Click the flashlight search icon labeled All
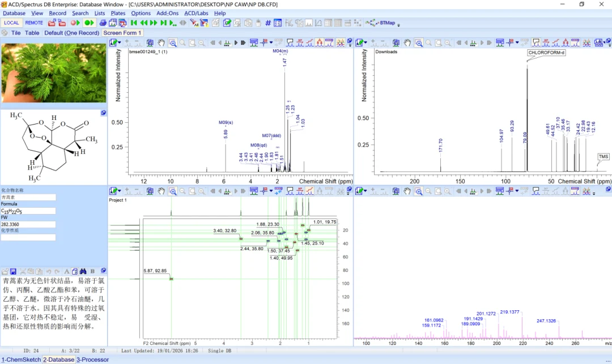Image resolution: width=612 pixels, height=364 pixels. pyautogui.click(x=194, y=23)
